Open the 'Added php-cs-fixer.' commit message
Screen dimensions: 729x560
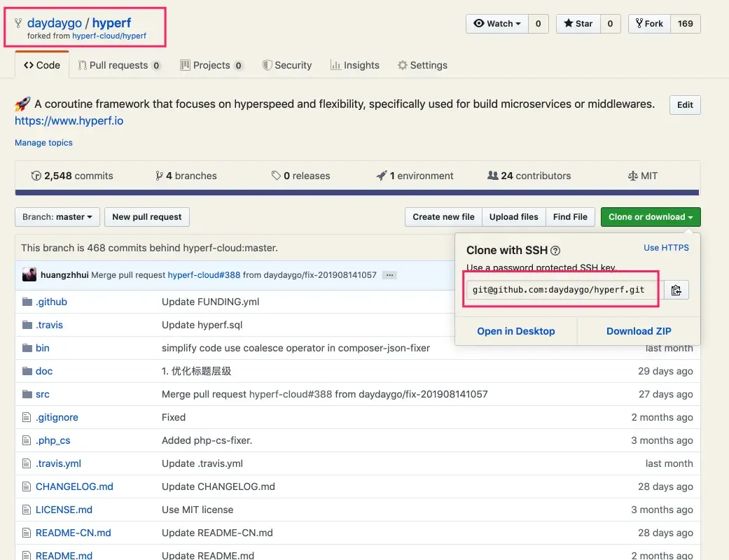coord(207,440)
